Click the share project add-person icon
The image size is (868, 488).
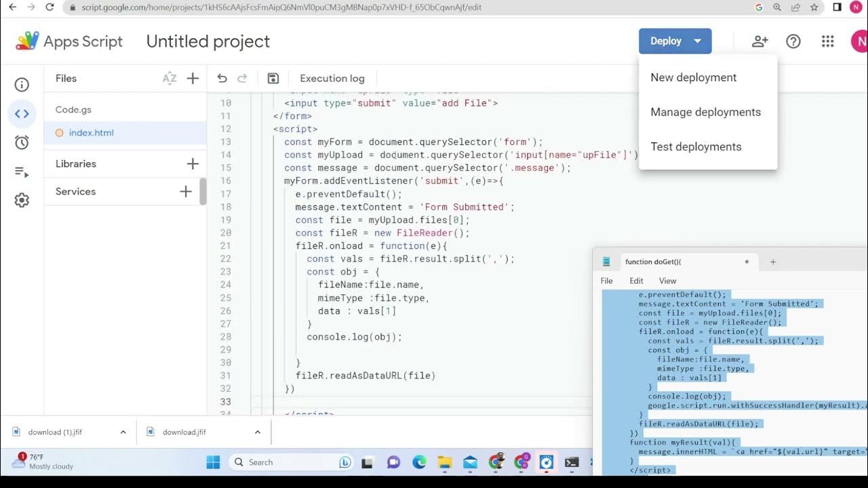(759, 41)
